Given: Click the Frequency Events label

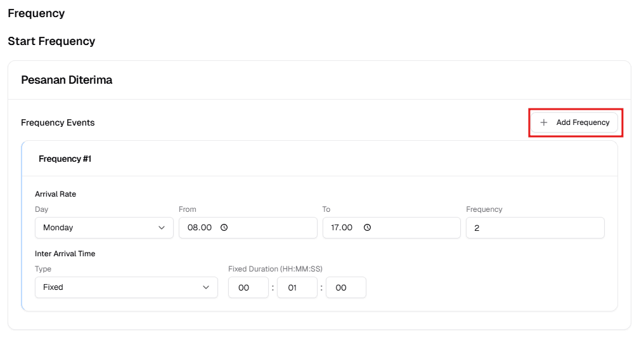Looking at the screenshot, I should (x=58, y=122).
